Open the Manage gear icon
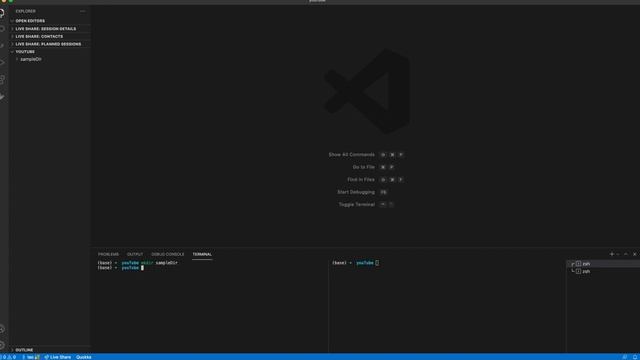 pyautogui.click(x=2, y=345)
